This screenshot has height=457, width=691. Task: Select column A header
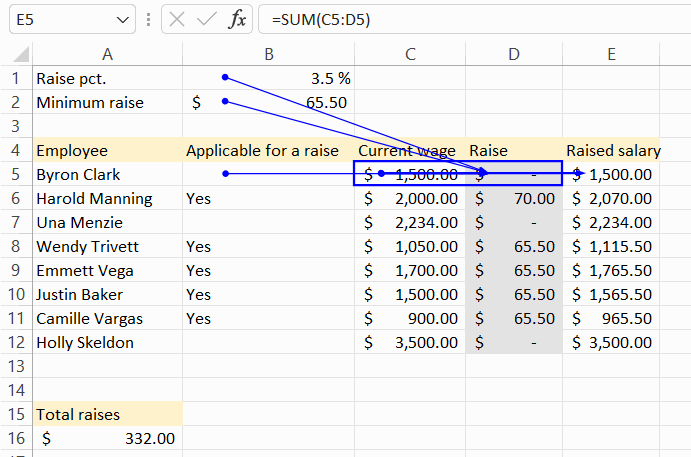click(108, 54)
